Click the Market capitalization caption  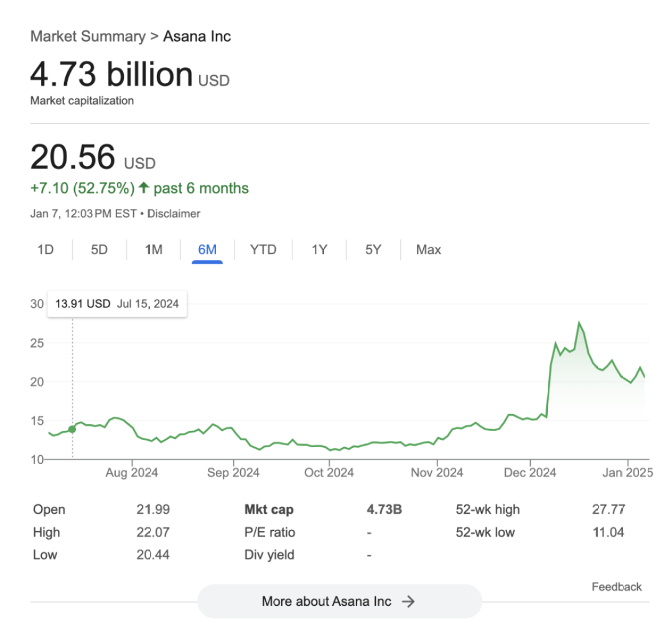point(82,101)
